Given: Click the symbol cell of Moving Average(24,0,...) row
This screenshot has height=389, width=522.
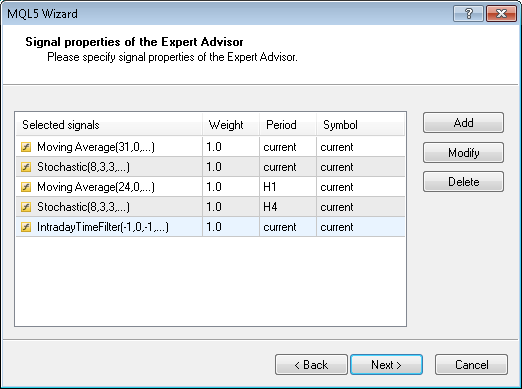Looking at the screenshot, I should click(361, 187).
